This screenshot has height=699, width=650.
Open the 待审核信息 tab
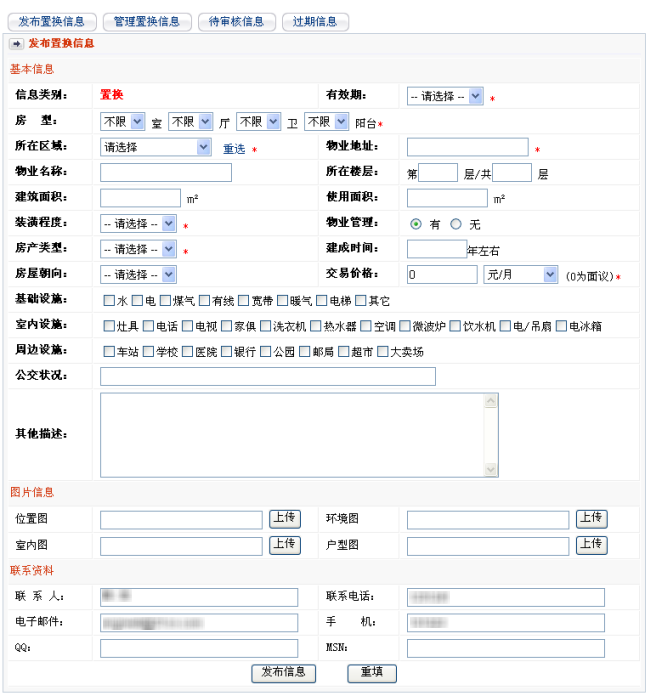(237, 22)
